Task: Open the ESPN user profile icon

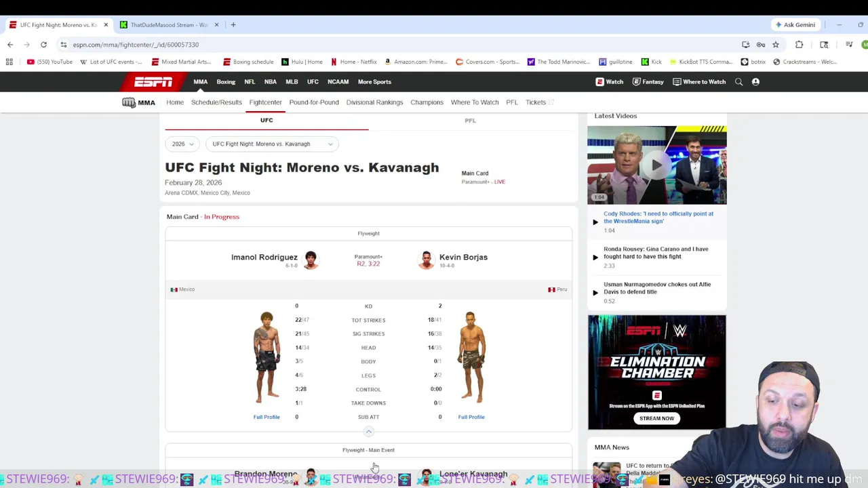Action: click(x=755, y=82)
